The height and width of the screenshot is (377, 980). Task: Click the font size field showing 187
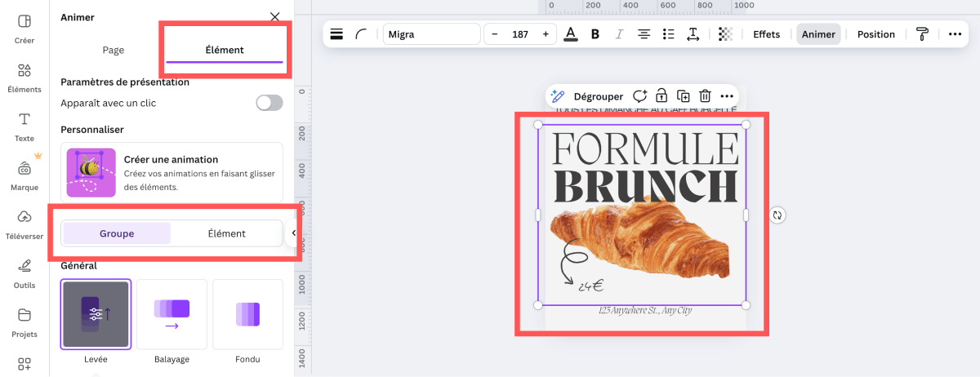point(520,34)
